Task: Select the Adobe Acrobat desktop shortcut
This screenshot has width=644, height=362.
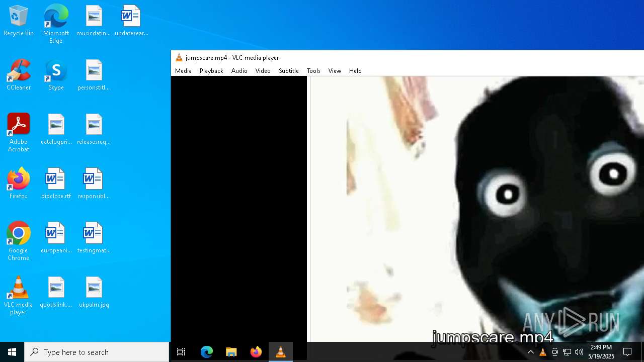Action: coord(19,133)
